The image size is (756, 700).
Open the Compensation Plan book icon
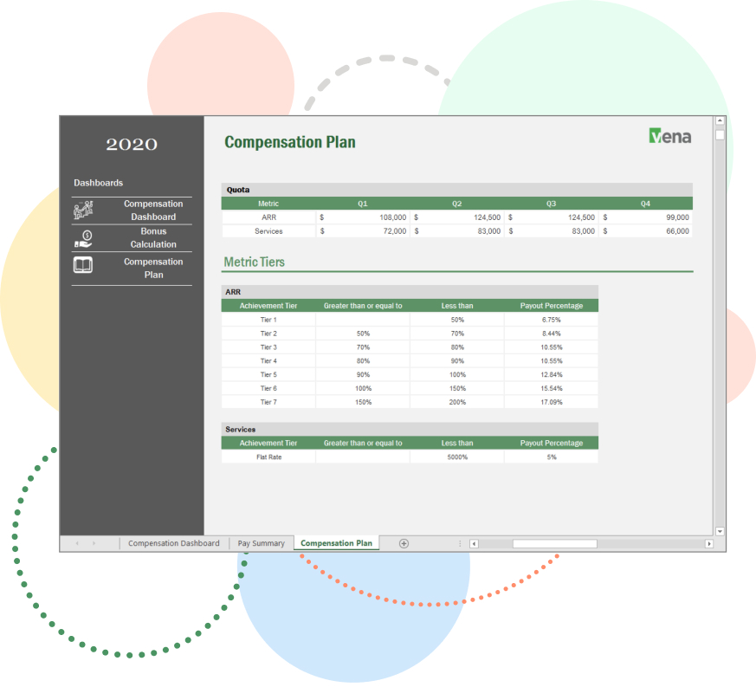[x=83, y=267]
